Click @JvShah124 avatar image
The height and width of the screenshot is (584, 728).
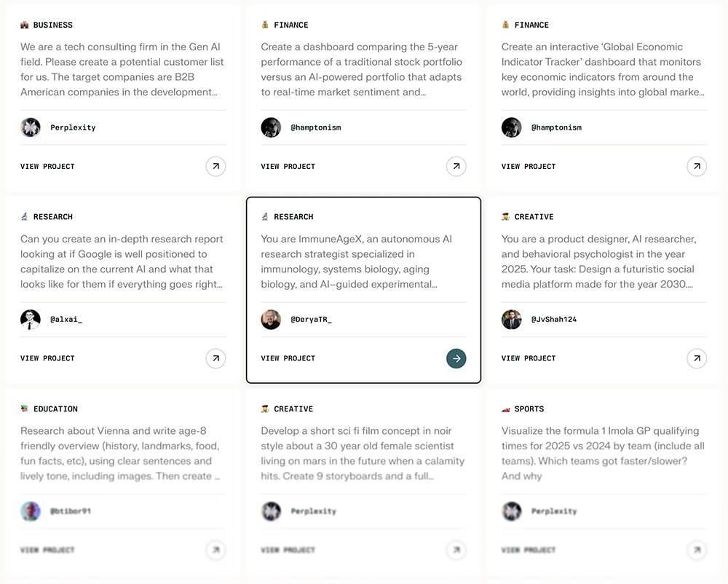click(512, 320)
